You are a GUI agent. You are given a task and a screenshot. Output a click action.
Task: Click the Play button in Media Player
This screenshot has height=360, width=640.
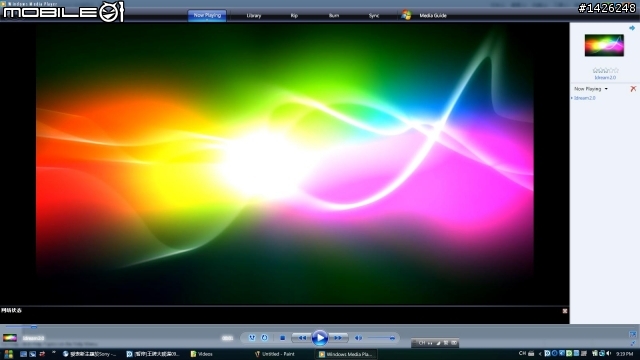point(320,338)
